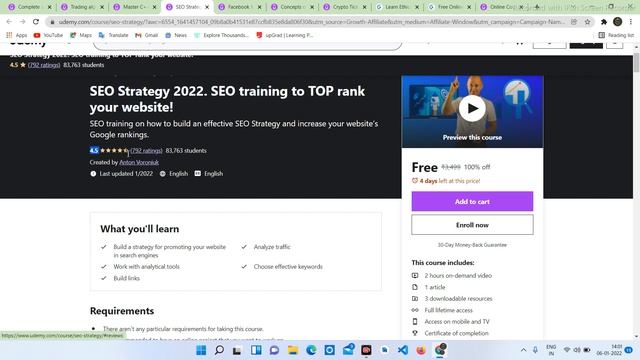Open Windows Start menu
Viewport: 640px width, 360px height.
pos(201,350)
